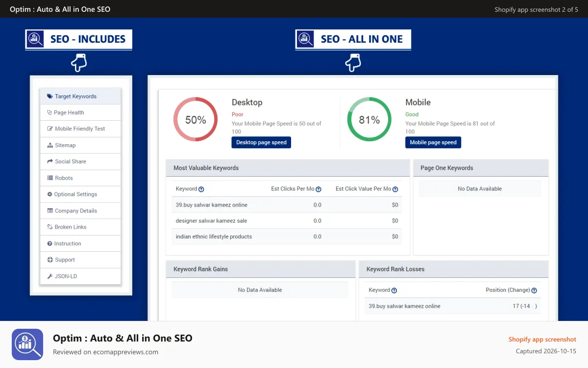Screen dimensions: 588x368
Task: Click the share arrow icon beside Social Share
Action: click(50, 162)
